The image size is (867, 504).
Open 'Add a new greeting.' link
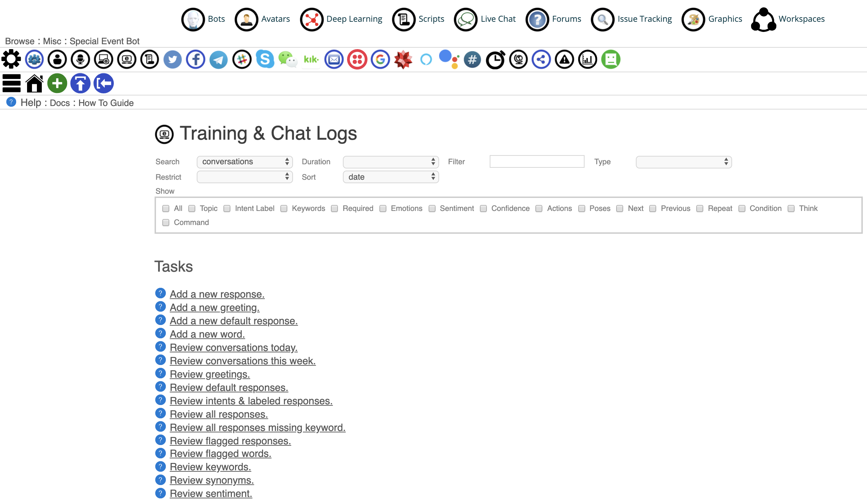215,307
